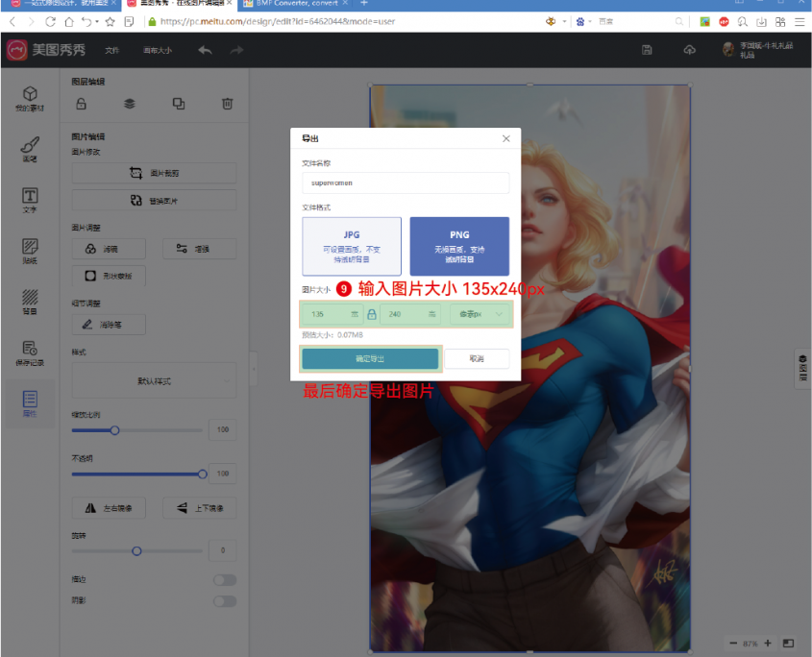Viewport: 812px width, 657px height.
Task: Open browser hamburger menu
Action: pyautogui.click(x=800, y=22)
